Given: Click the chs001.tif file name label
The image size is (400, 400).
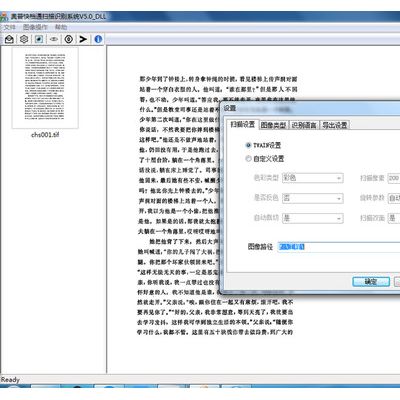Looking at the screenshot, I should 45,135.
